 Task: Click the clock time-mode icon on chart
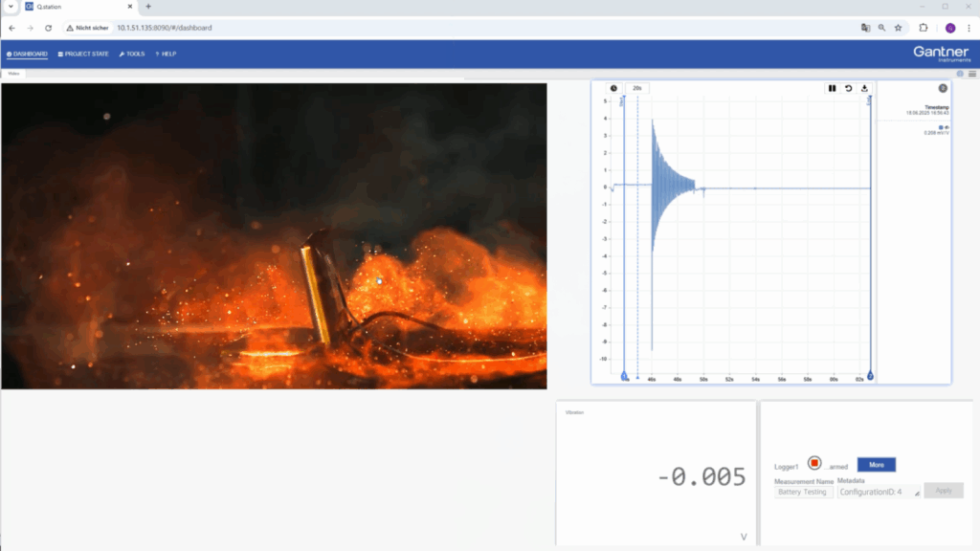[x=613, y=88]
